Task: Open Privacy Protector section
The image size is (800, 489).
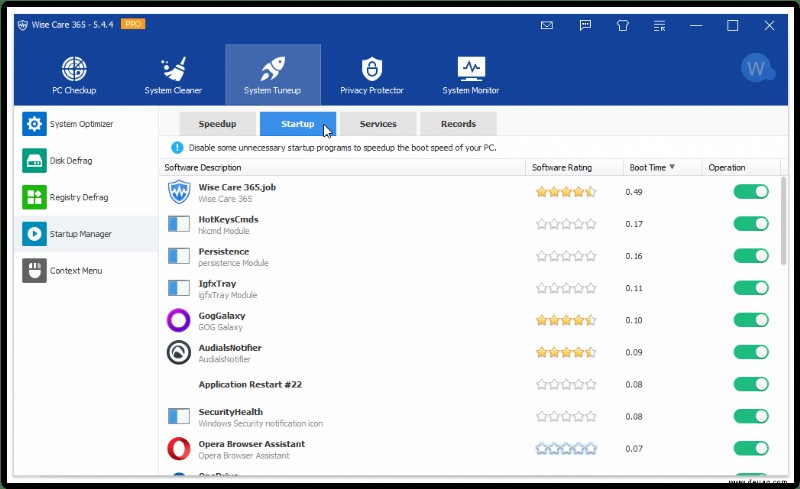Action: pos(371,76)
